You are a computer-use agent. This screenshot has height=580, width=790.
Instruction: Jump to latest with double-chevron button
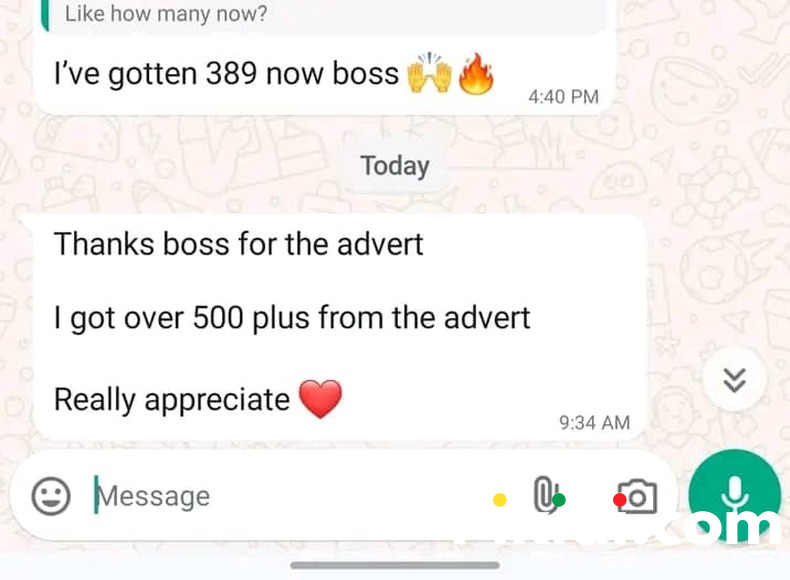(735, 380)
